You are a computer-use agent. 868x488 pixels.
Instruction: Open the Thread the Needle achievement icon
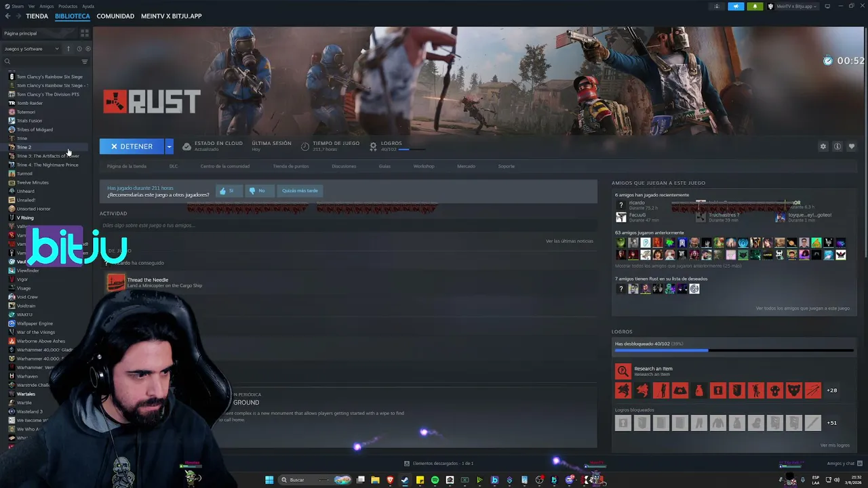116,283
